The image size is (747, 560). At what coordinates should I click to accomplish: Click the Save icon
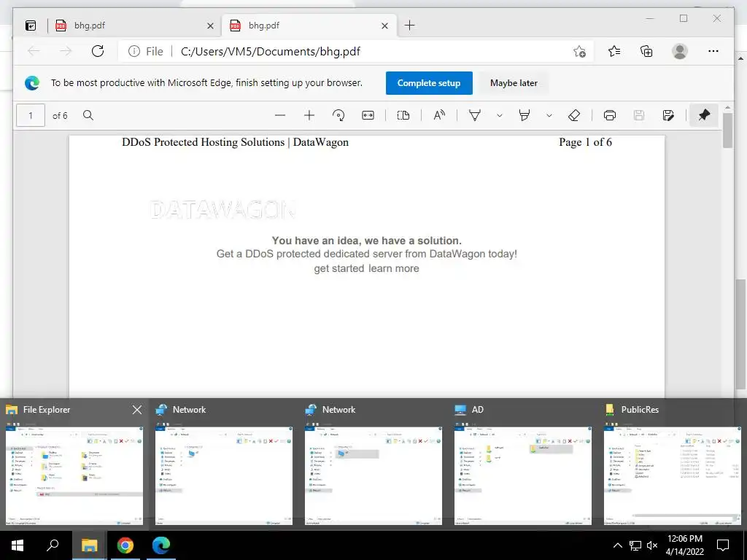pyautogui.click(x=639, y=115)
